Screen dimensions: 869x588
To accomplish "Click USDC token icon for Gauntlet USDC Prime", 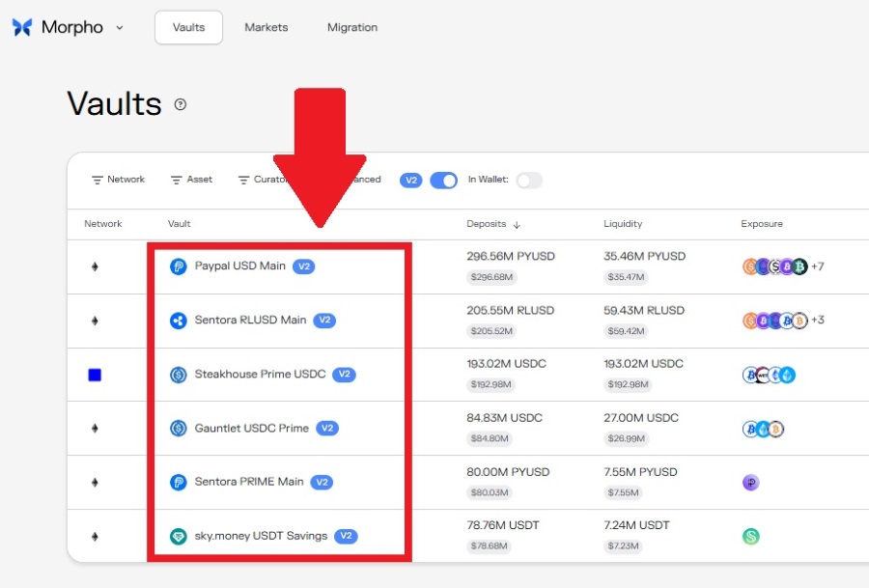I will (x=178, y=429).
